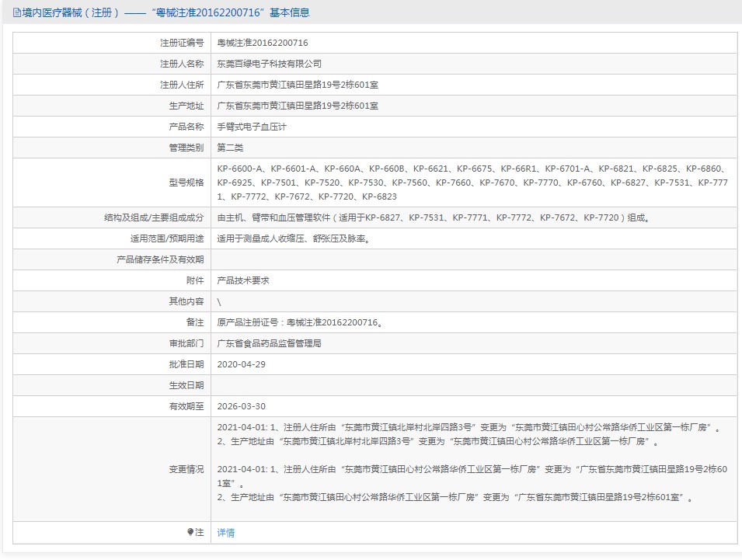
Task: Select the 产品名称 label
Action: point(186,127)
